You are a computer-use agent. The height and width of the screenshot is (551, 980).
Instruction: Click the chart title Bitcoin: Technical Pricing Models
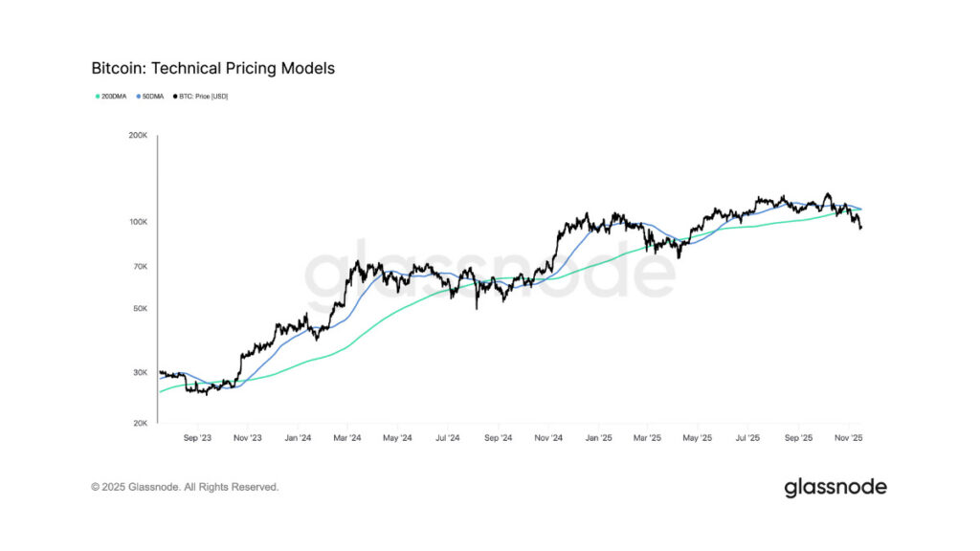pyautogui.click(x=212, y=69)
